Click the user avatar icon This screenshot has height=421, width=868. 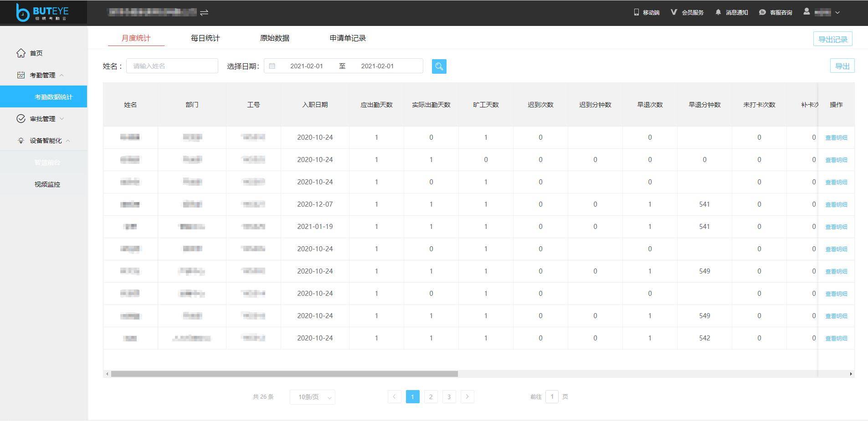point(806,12)
